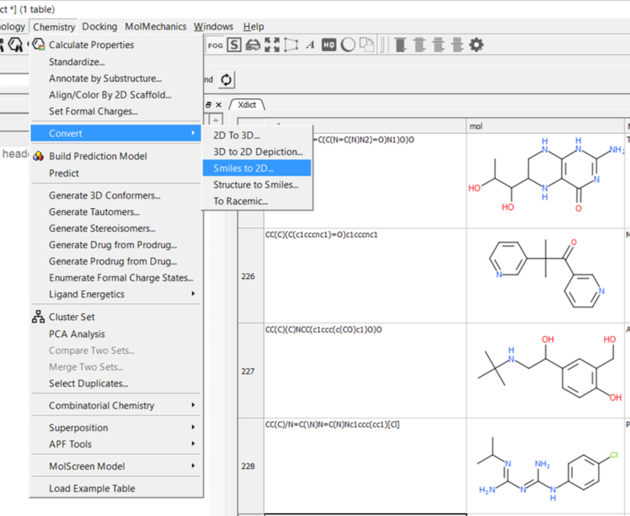
Task: Close the Xdict table panel
Action: (219, 105)
